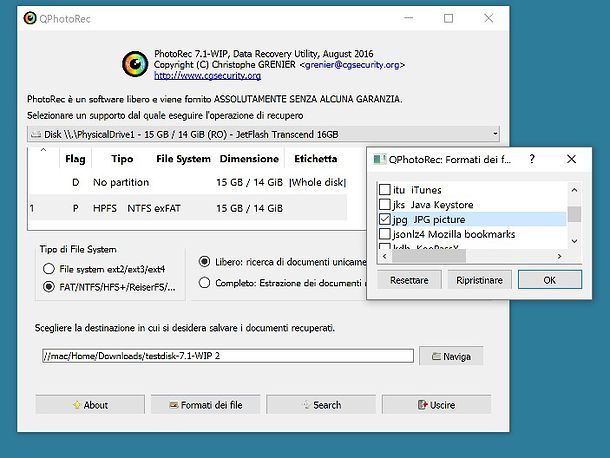Click the destination path input field

[x=228, y=356]
